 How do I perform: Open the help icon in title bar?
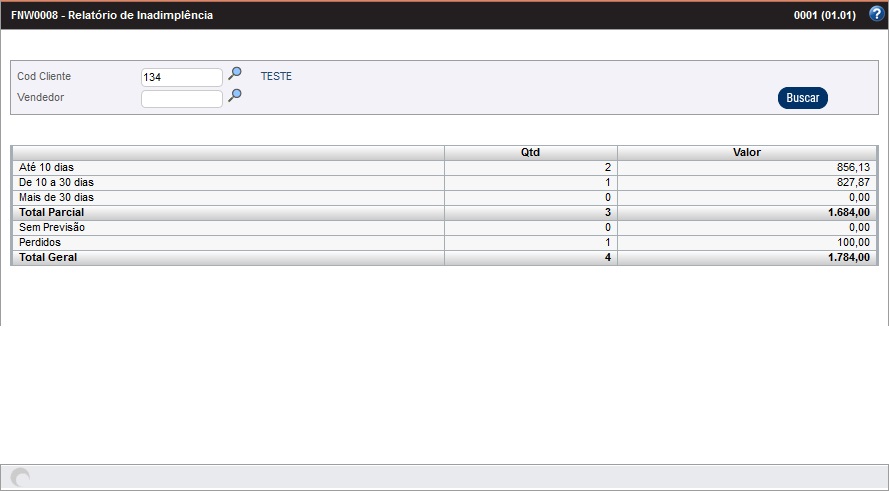click(x=876, y=15)
